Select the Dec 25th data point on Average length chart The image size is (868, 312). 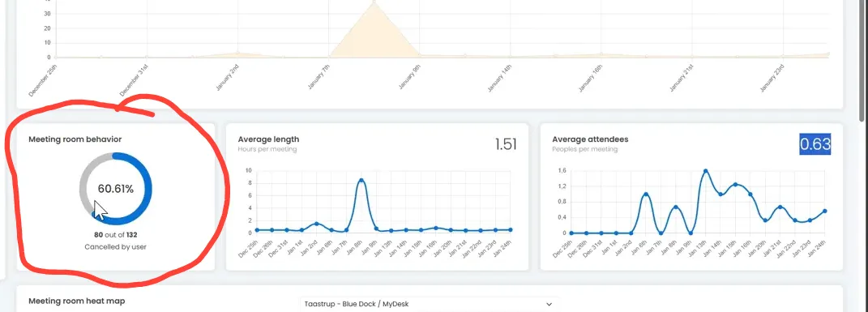[x=256, y=229]
